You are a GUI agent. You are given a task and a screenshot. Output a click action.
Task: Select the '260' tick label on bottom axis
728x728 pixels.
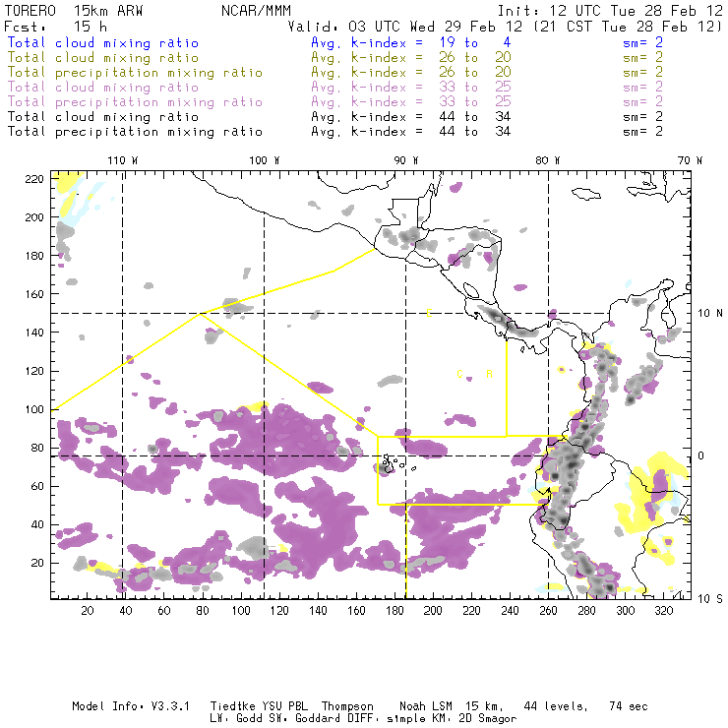tap(548, 611)
